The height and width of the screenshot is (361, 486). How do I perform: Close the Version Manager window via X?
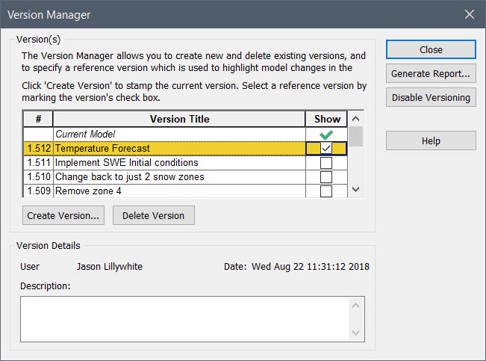469,14
